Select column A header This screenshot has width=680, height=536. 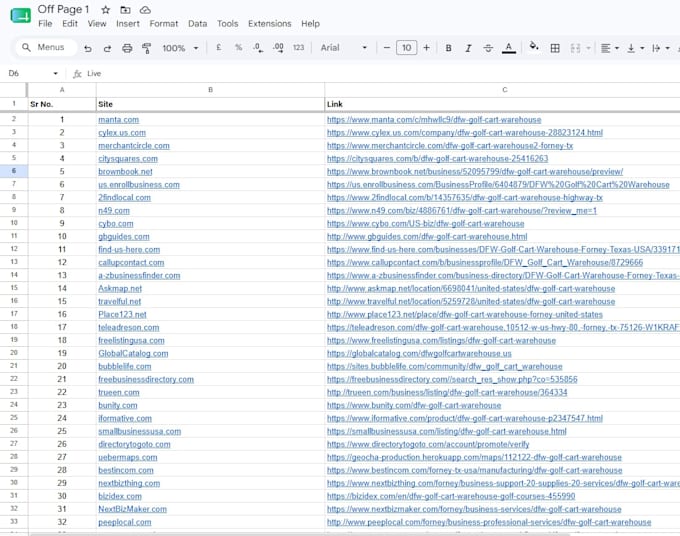coord(62,90)
